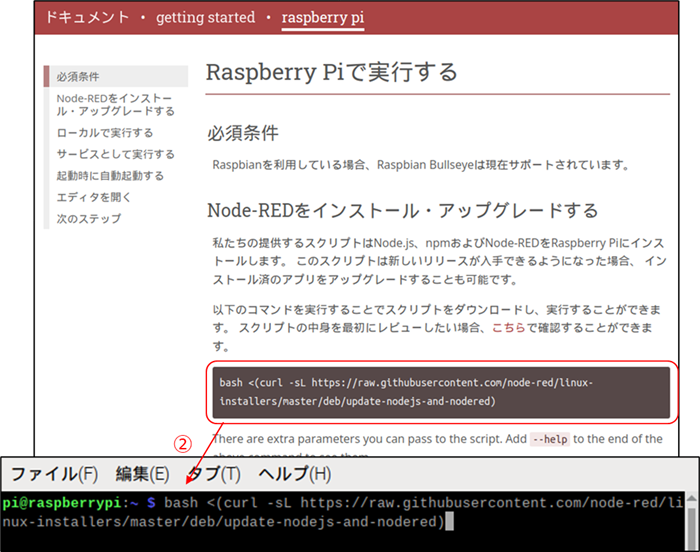The width and height of the screenshot is (700, 552).
Task: Go to Node-REDをインストール・アップグレードする sidebar link
Action: (115, 104)
